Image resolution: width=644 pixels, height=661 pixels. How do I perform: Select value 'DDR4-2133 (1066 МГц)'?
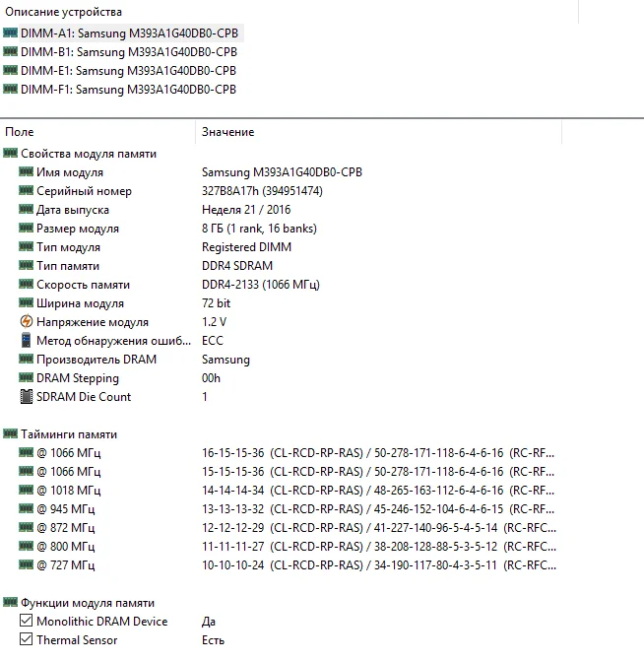point(261,285)
